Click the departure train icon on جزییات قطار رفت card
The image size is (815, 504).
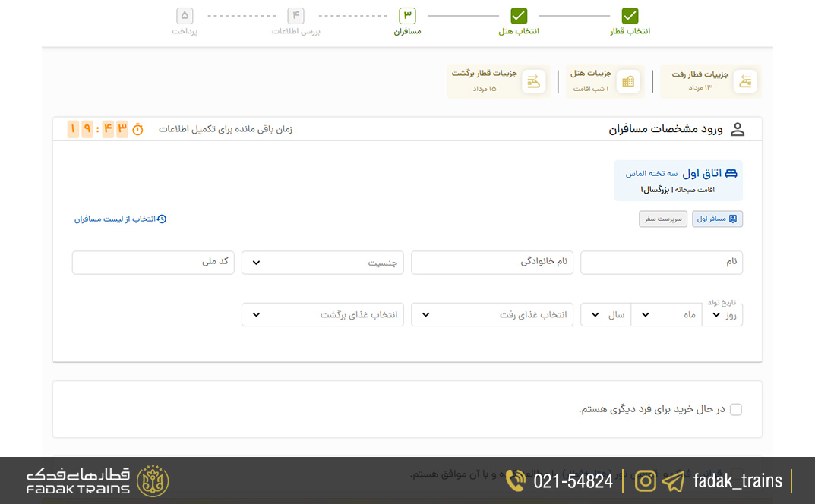click(x=745, y=81)
